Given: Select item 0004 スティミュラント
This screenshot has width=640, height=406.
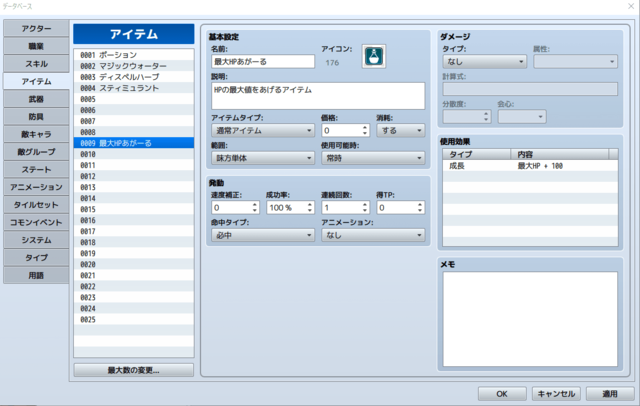Looking at the screenshot, I should (134, 88).
